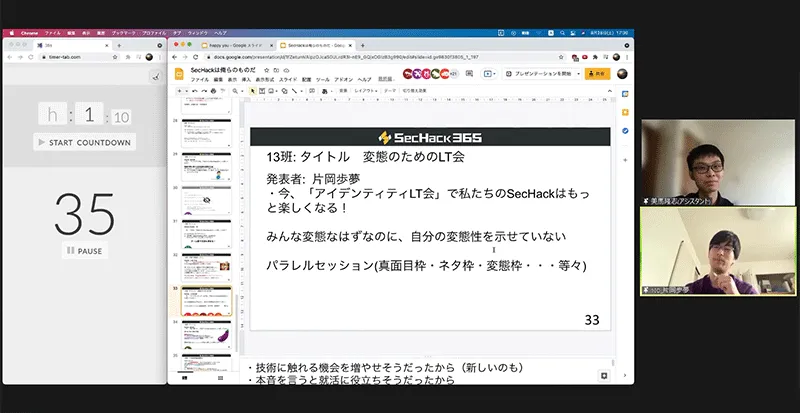Open the zoom tool
Screen dimensions: 800x413
point(236,91)
